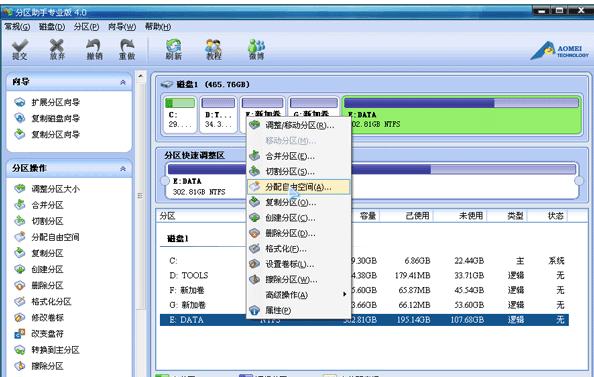Click the 提交 (Apply) toolbar icon
Viewport: 594px width, 377px height.
click(x=19, y=50)
